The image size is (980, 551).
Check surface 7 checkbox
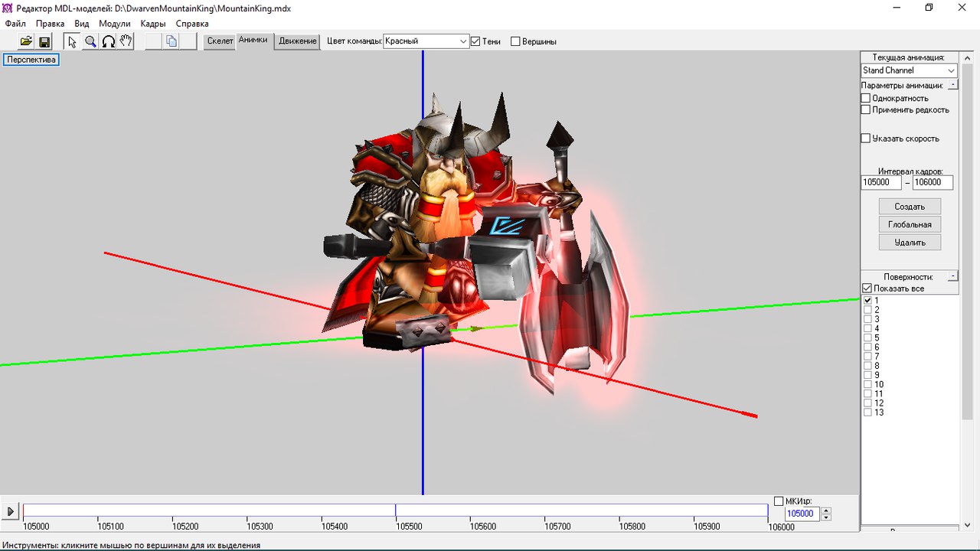(867, 357)
